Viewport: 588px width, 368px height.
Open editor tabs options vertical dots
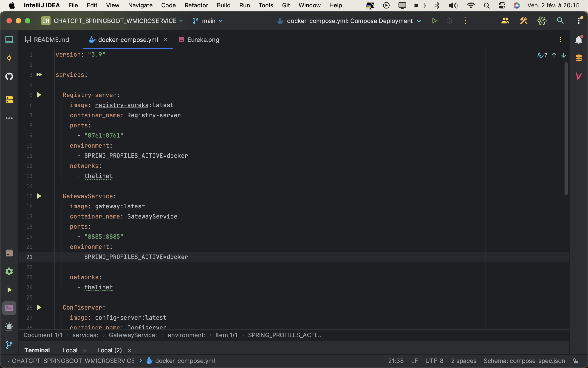pyautogui.click(x=560, y=40)
